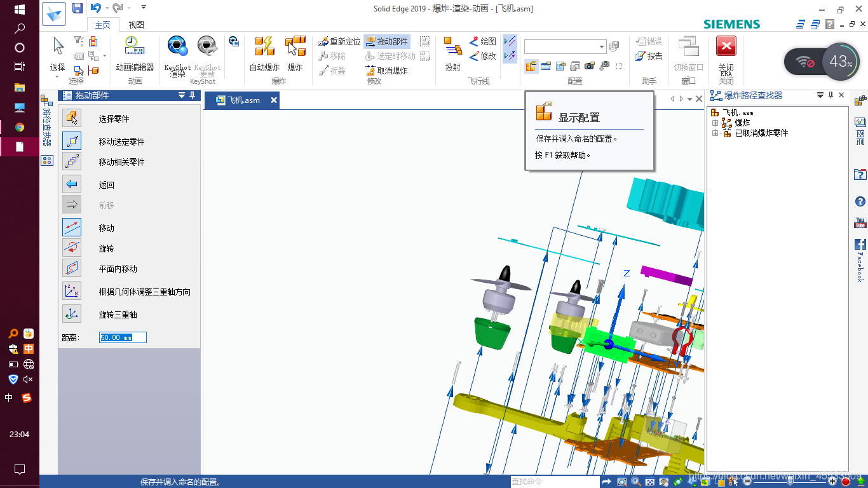Activate the 投射 (Projection) tool
The width and height of the screenshot is (868, 488).
point(452,54)
